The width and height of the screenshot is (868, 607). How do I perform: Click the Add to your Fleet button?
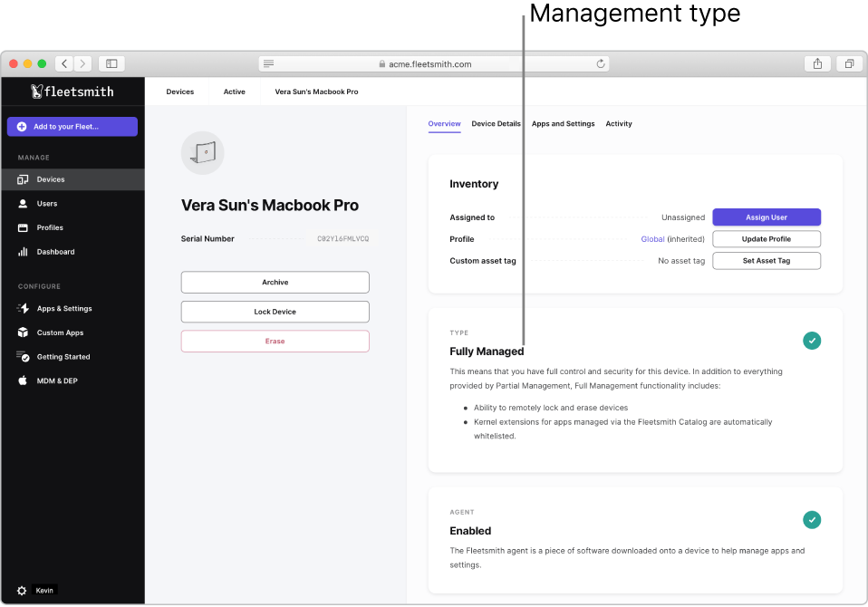[x=72, y=127]
